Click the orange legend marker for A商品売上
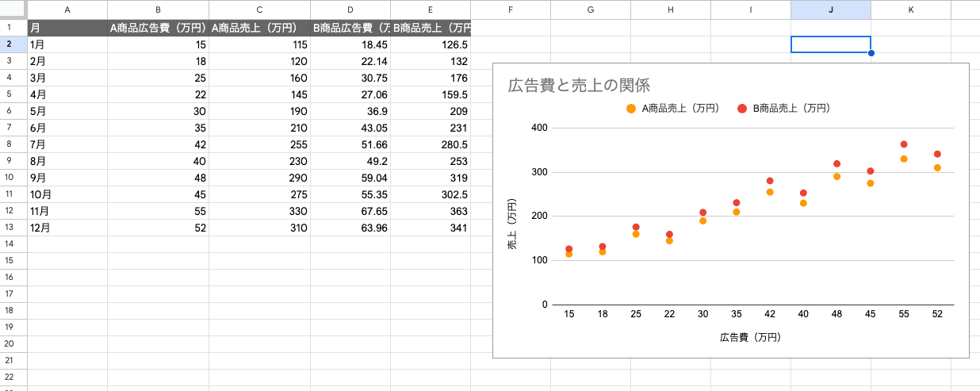Image resolution: width=980 pixels, height=391 pixels. pos(630,109)
